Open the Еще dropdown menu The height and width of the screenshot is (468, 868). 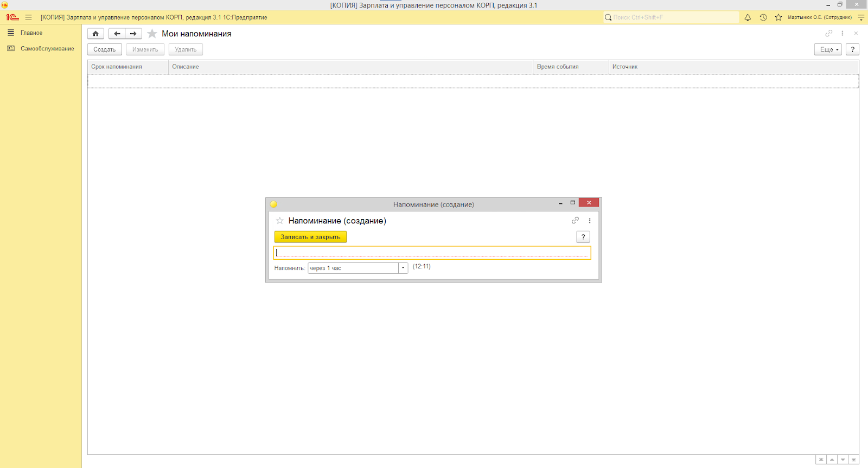point(828,49)
